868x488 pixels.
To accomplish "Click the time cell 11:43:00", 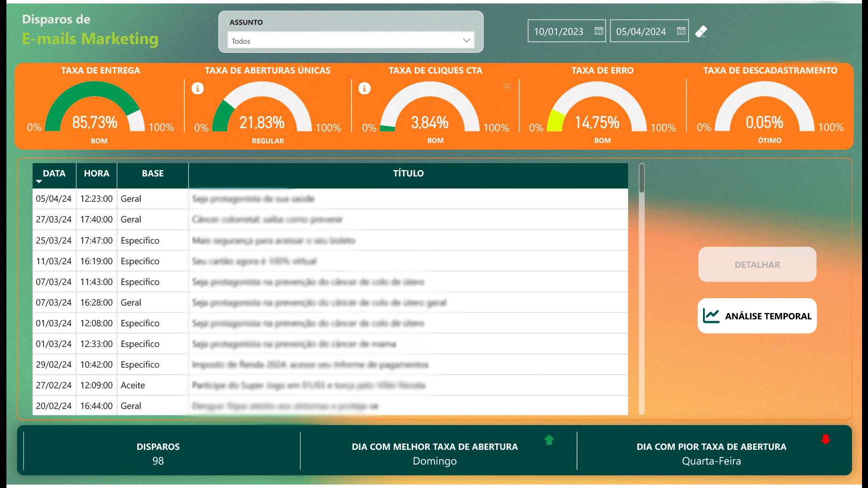I will pos(96,282).
